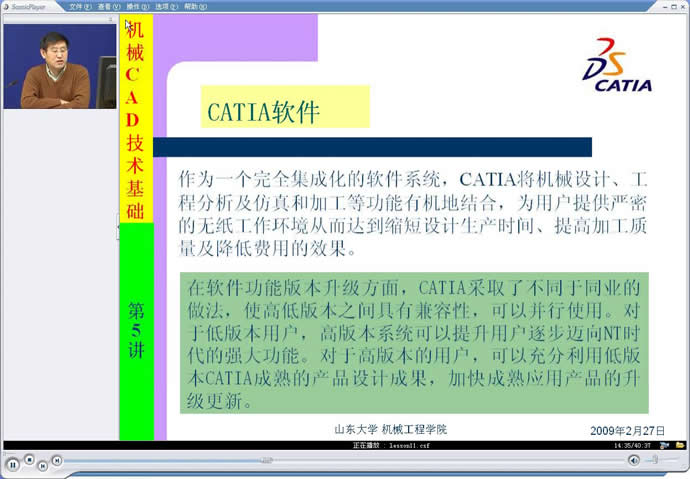
Task: Click the folder icon in status bar
Action: point(680,445)
